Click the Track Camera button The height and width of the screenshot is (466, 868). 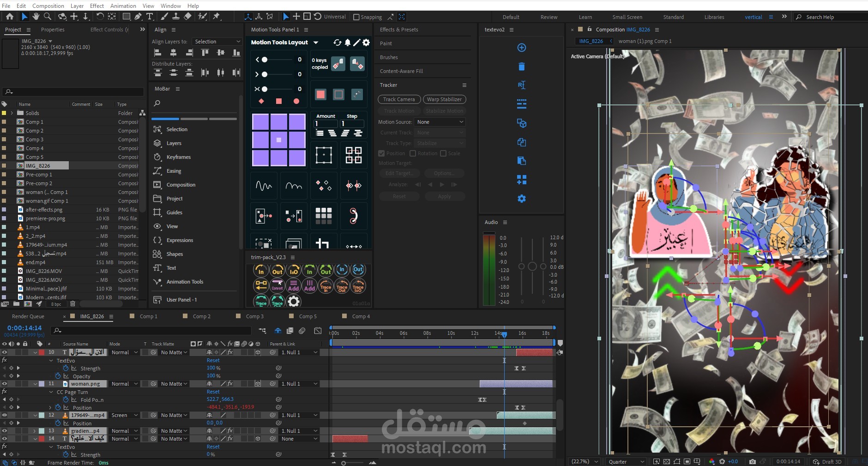(x=399, y=99)
